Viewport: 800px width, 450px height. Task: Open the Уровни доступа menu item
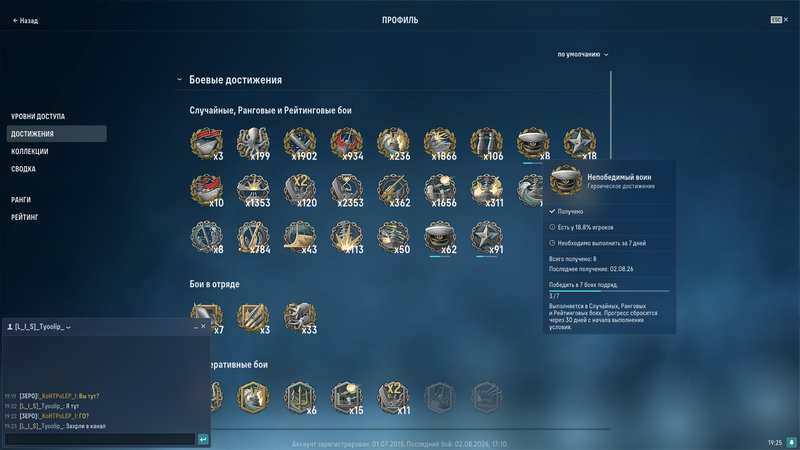[x=38, y=116]
